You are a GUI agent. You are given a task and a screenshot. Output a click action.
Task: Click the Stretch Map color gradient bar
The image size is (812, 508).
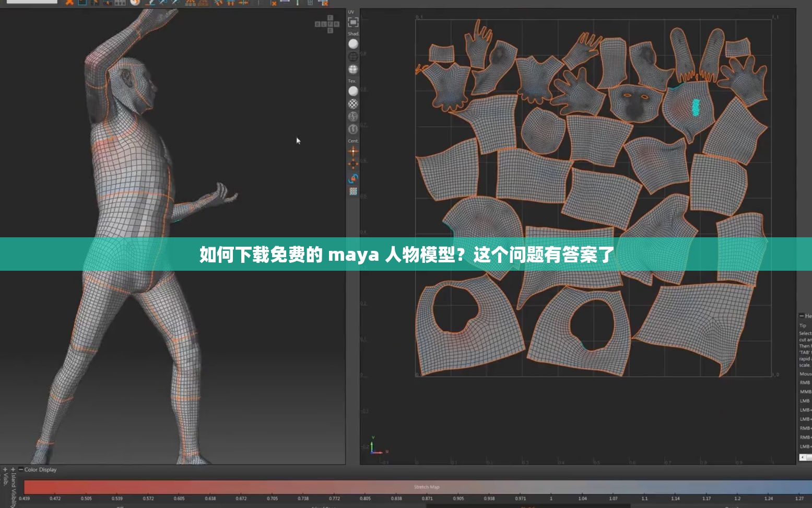click(x=418, y=487)
